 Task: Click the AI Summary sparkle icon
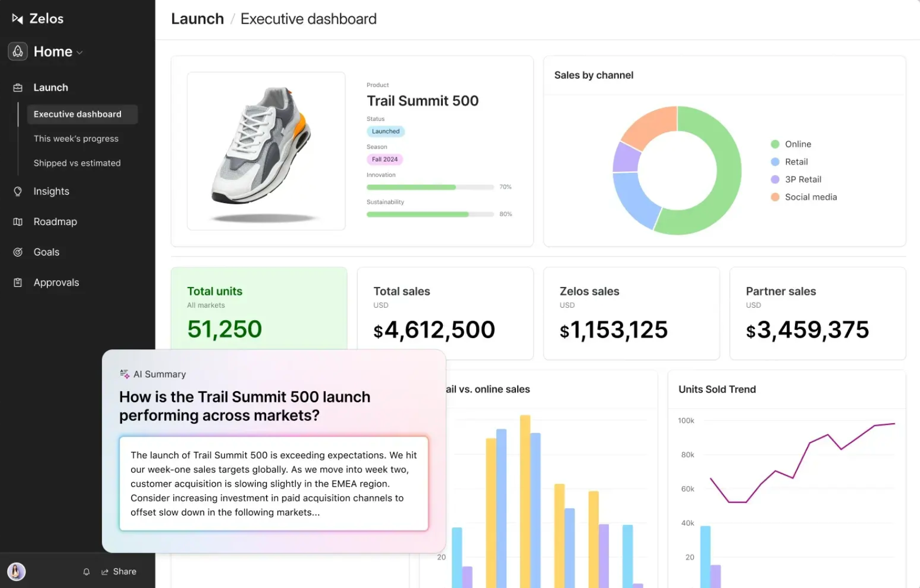(x=124, y=373)
